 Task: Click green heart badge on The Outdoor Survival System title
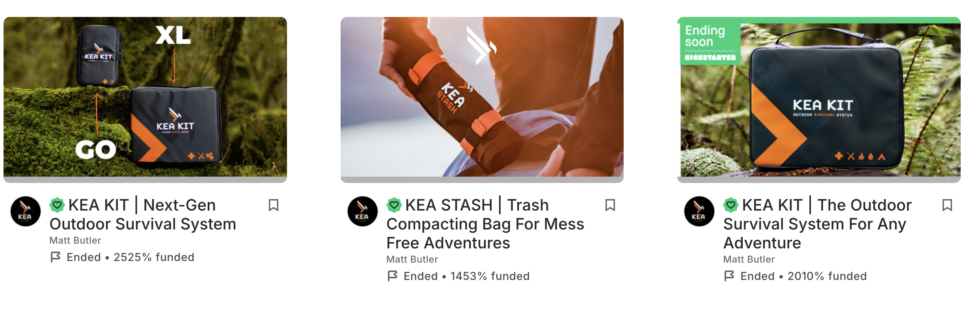731,205
